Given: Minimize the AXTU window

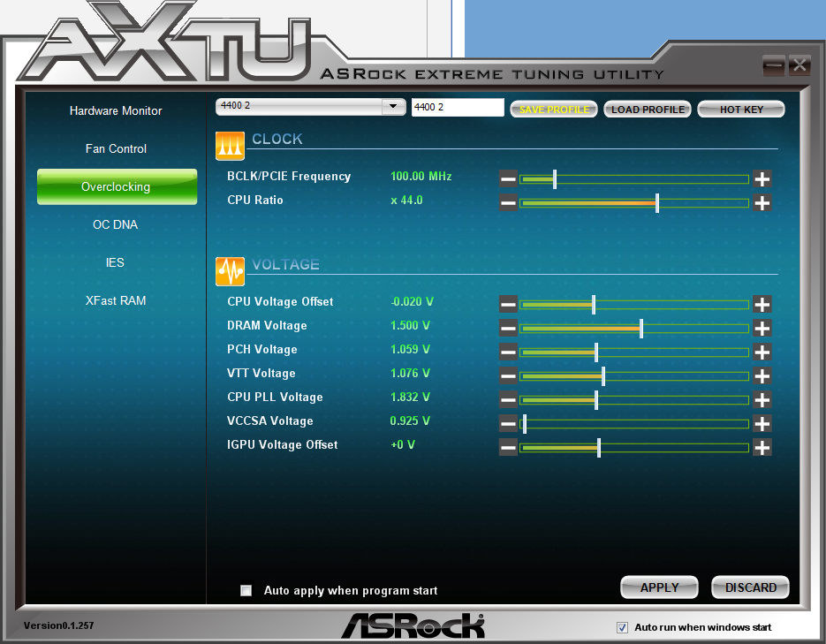Looking at the screenshot, I should (773, 66).
